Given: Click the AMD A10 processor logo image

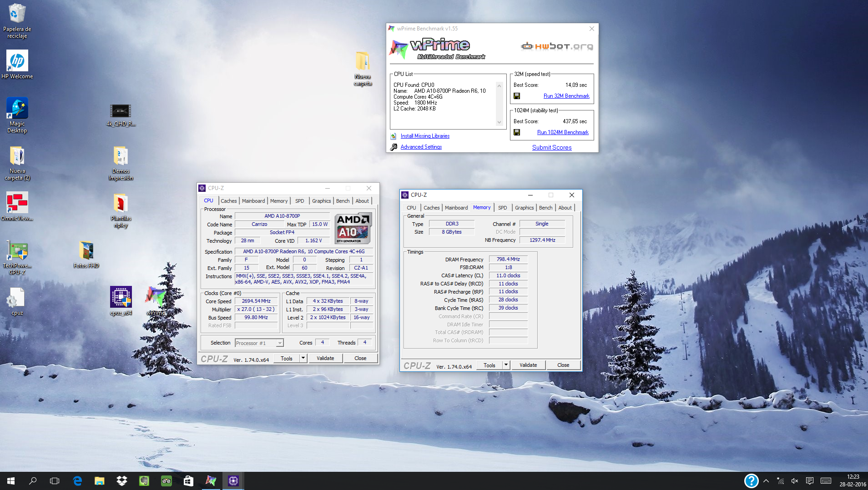Looking at the screenshot, I should click(353, 228).
